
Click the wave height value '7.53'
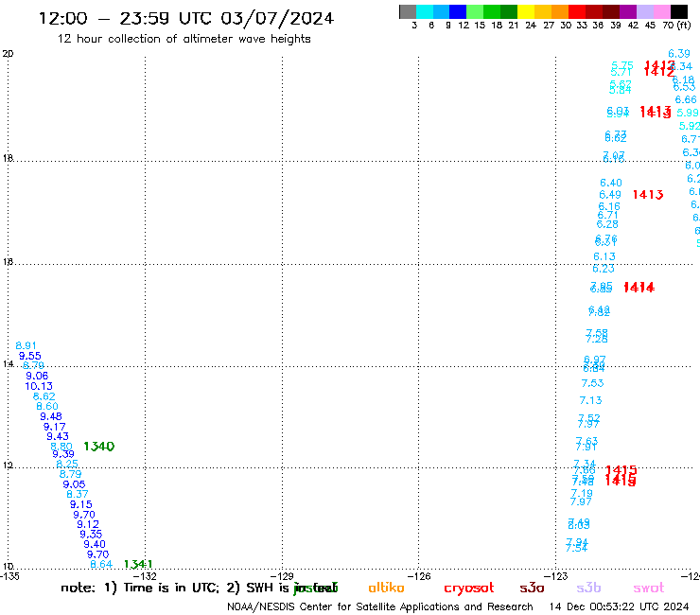592,383
